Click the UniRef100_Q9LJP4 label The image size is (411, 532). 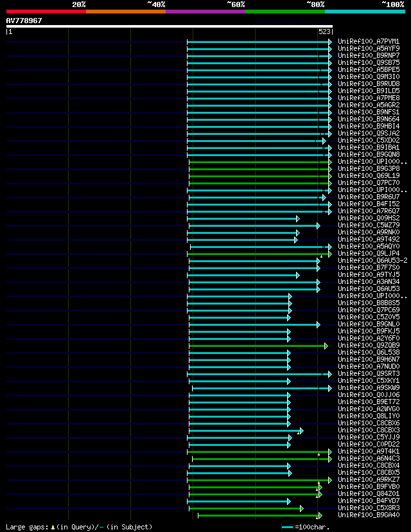[369, 253]
